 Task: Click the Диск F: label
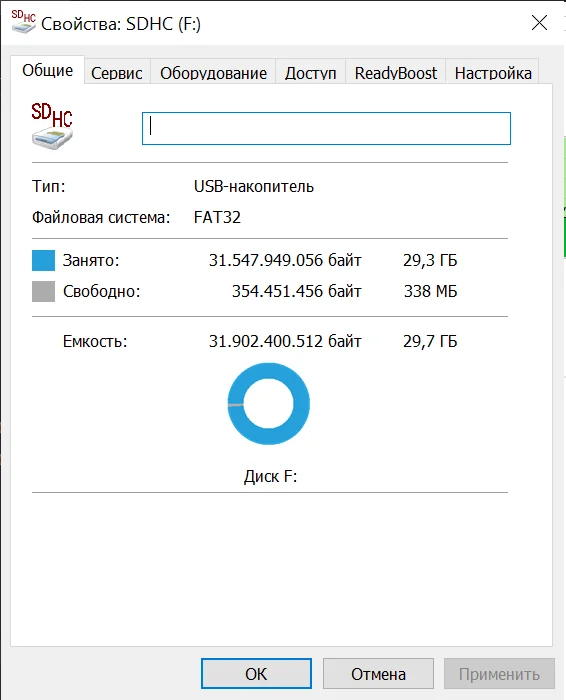(x=271, y=476)
